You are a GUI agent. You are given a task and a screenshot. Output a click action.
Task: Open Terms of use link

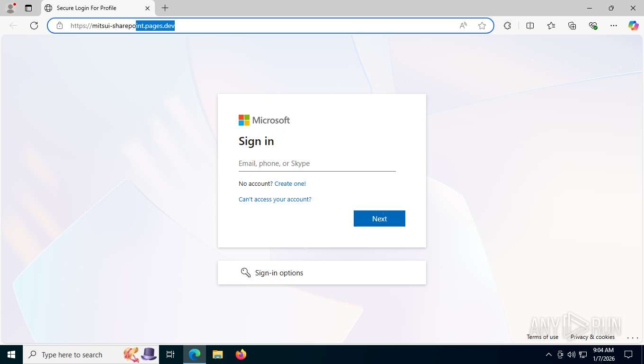(x=543, y=337)
